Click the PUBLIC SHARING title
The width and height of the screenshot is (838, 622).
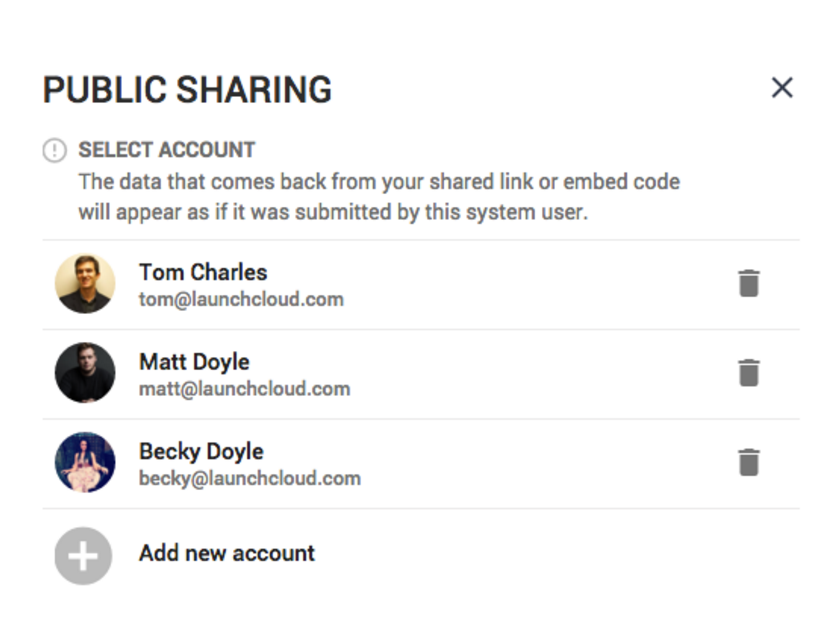pyautogui.click(x=187, y=89)
